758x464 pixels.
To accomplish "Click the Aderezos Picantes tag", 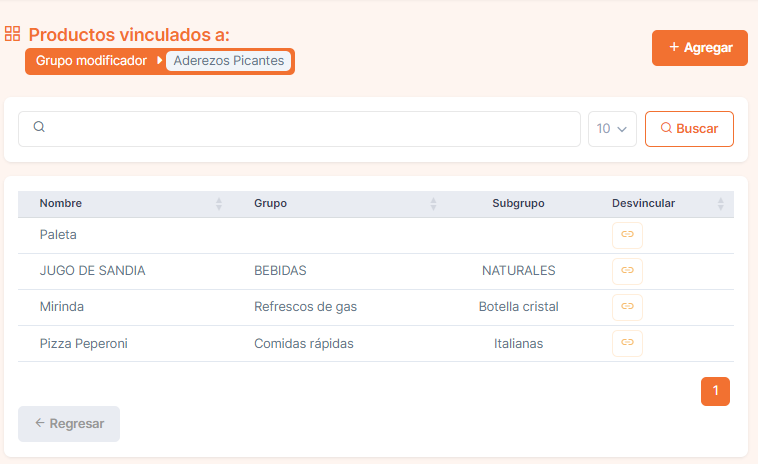I will pos(229,61).
